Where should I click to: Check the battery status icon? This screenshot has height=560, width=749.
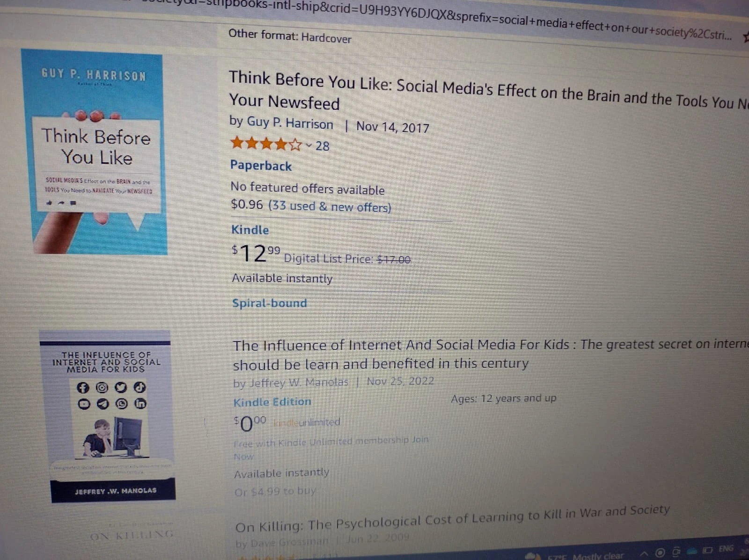coord(708,550)
